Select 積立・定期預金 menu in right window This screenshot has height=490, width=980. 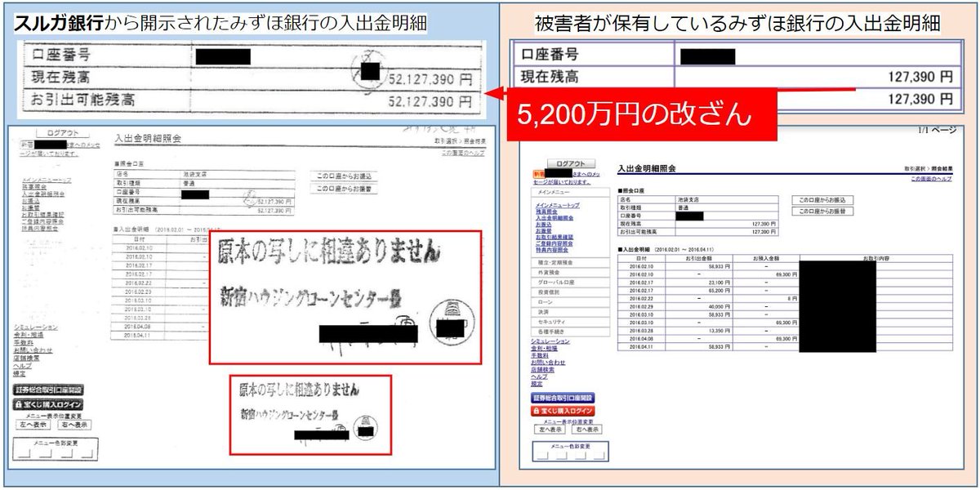572,262
